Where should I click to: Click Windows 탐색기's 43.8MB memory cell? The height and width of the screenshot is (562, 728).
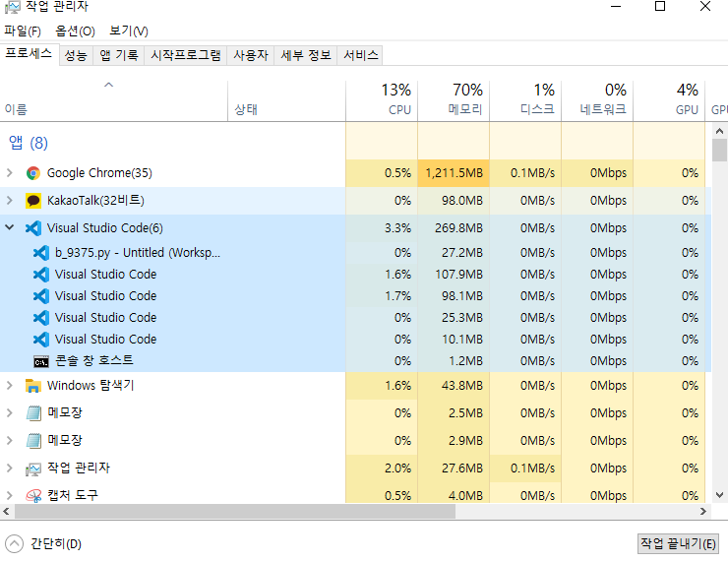tap(454, 386)
